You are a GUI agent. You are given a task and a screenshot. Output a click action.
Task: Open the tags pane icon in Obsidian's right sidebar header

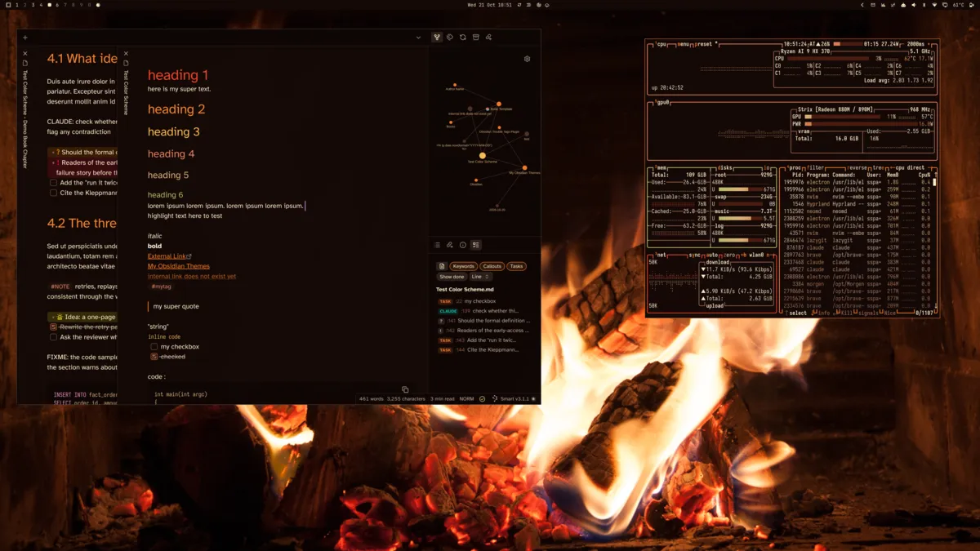tap(450, 38)
